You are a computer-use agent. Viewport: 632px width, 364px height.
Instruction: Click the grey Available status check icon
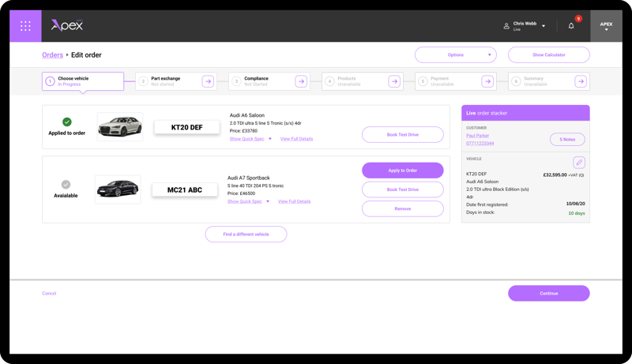[66, 185]
